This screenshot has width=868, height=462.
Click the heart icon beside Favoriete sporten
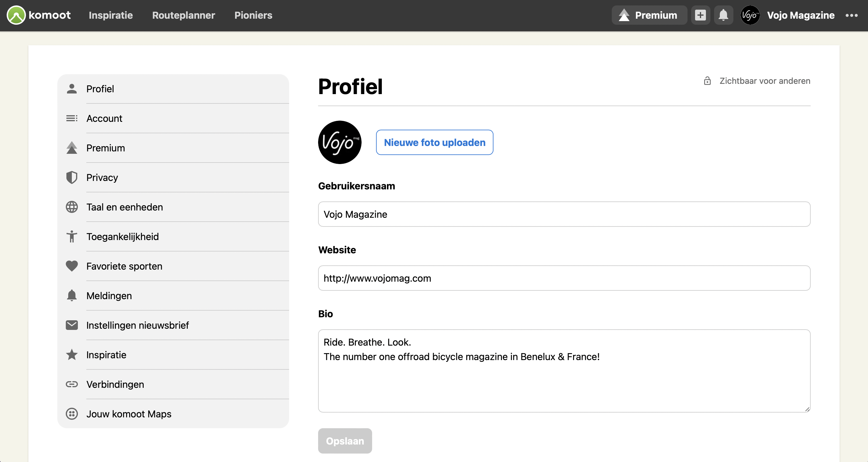72,266
